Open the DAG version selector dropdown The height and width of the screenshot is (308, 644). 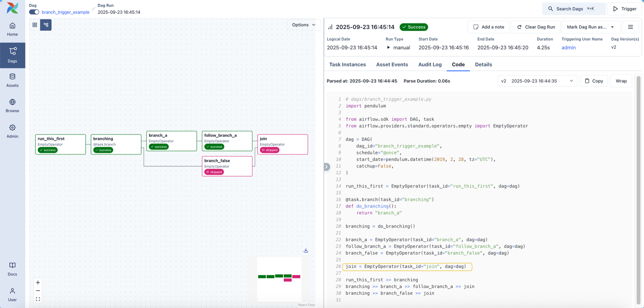[537, 81]
